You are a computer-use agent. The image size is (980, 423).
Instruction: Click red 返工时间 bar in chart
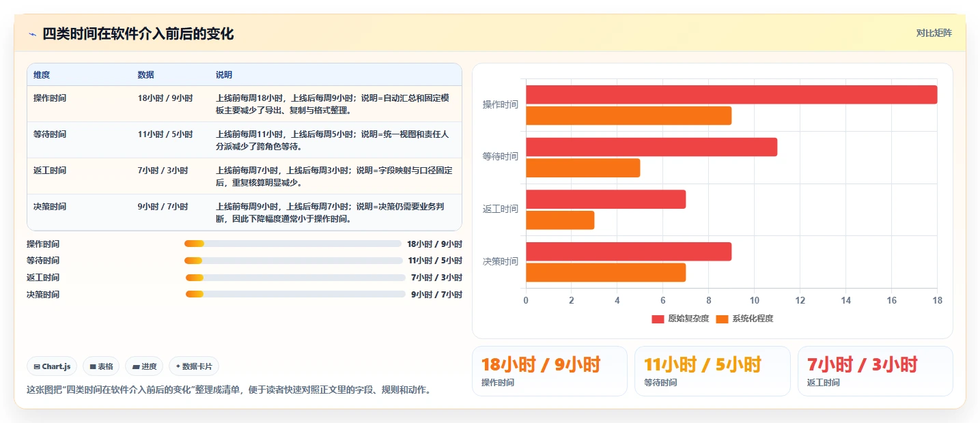[x=606, y=199]
